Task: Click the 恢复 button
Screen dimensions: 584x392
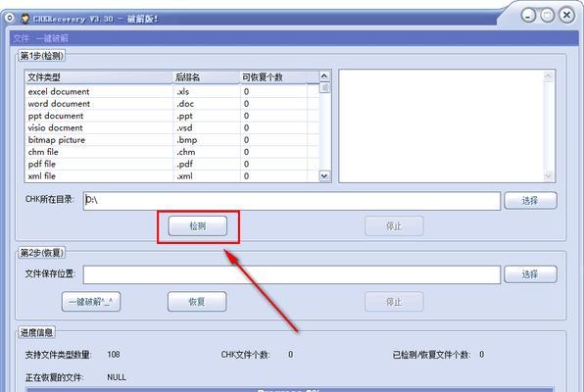Action: coord(197,302)
